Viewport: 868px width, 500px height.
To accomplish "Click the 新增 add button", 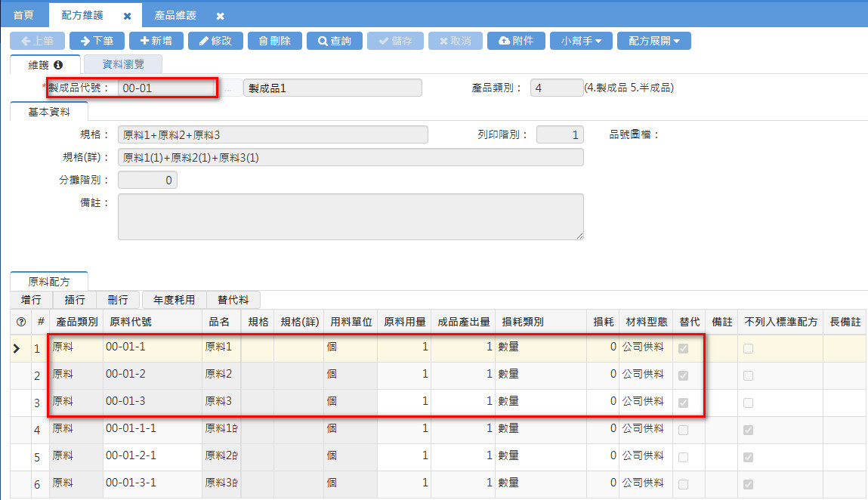I will [156, 41].
